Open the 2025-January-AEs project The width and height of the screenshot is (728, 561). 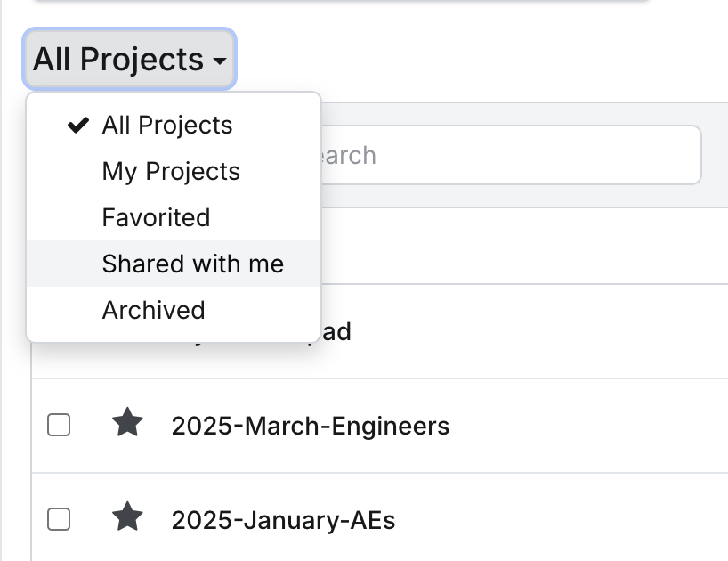[x=283, y=519]
